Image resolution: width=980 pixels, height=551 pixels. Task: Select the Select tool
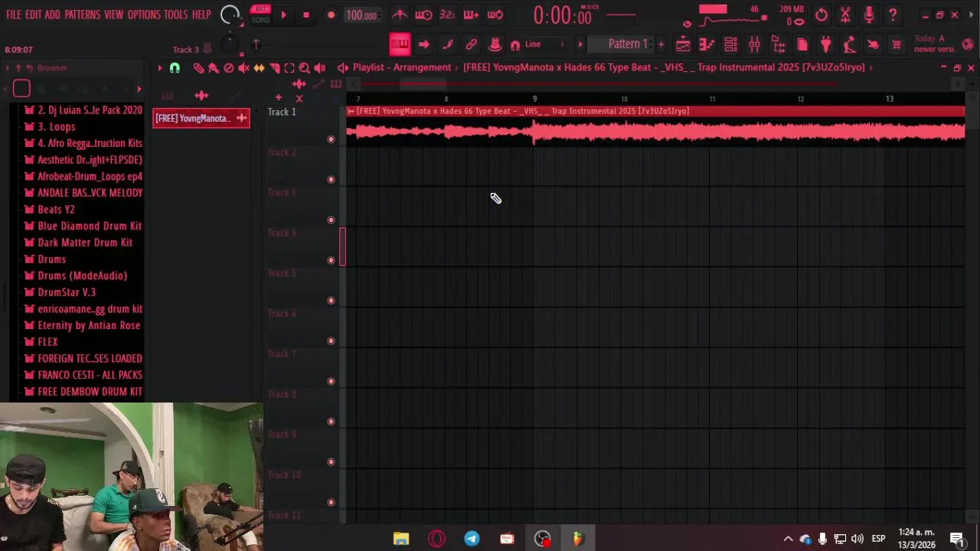289,68
